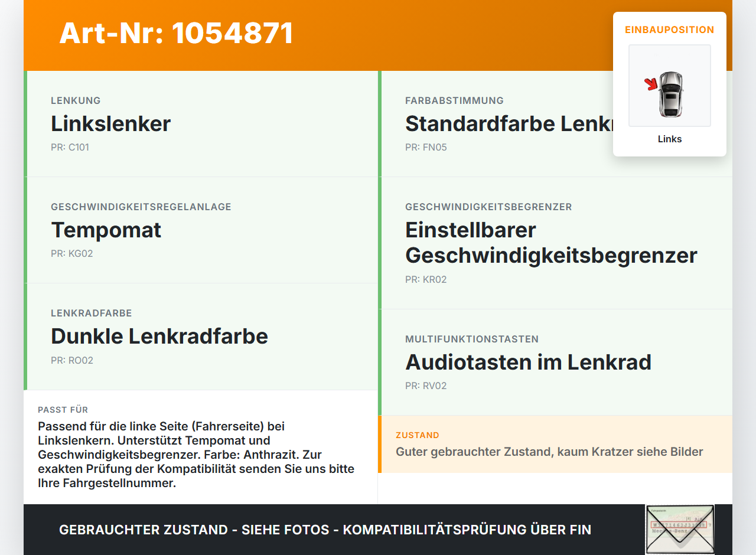Select the Standardfarbe Lenkrad value
Viewport: 756px width, 555px height.
pyautogui.click(x=509, y=124)
